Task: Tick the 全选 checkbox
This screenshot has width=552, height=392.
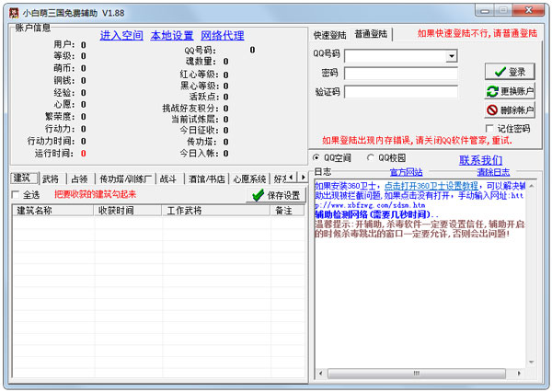Action: point(16,194)
